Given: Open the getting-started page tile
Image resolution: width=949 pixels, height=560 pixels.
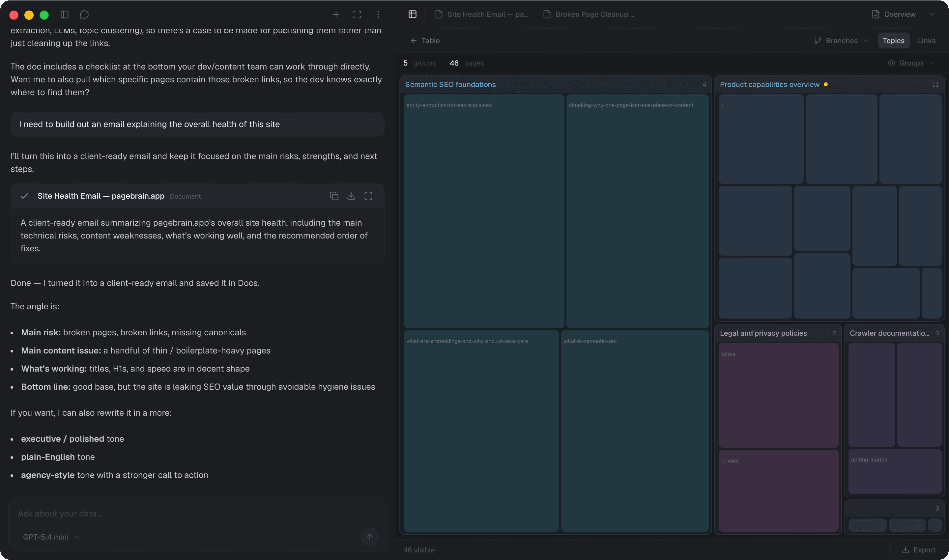Looking at the screenshot, I should 895,471.
